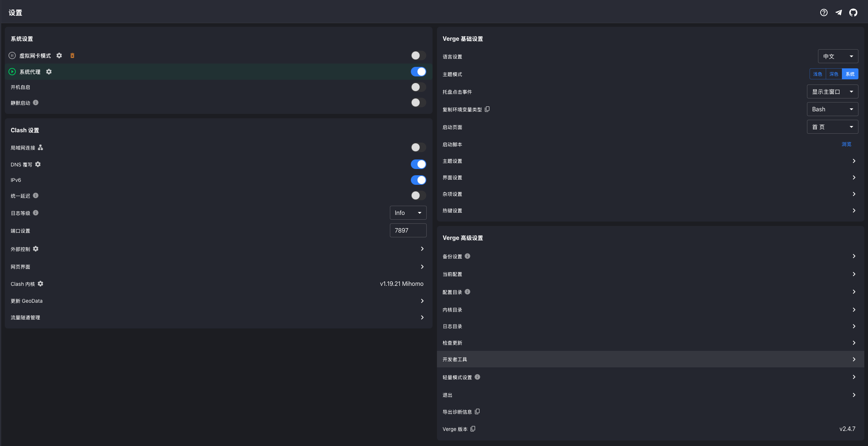Open the 开发者工具 developer tools row

point(650,359)
